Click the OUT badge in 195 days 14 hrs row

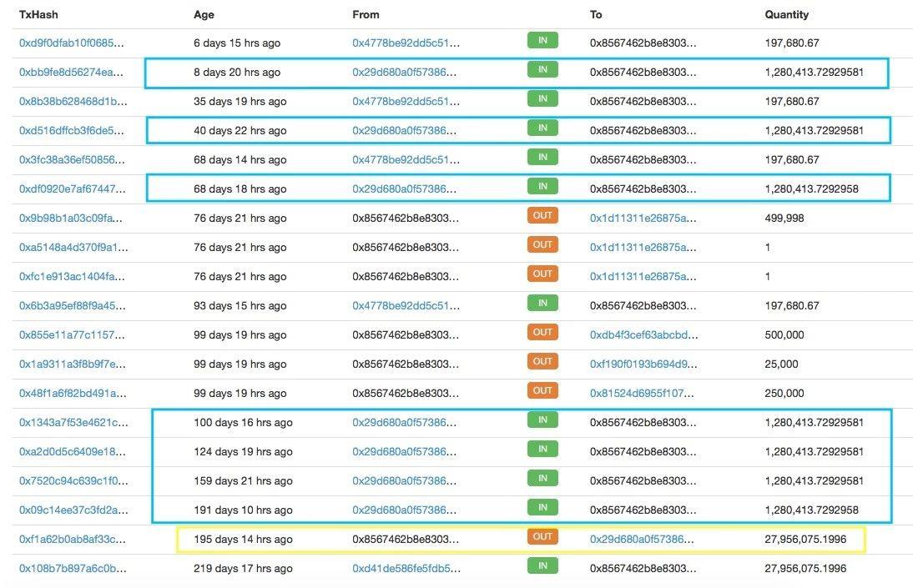coord(542,536)
